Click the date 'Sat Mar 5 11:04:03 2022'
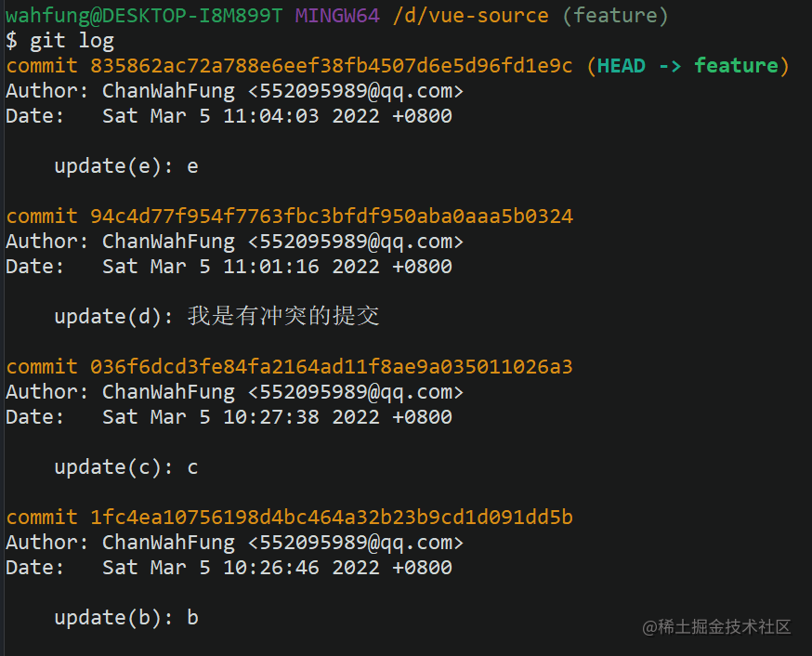This screenshot has width=812, height=656. click(x=241, y=116)
